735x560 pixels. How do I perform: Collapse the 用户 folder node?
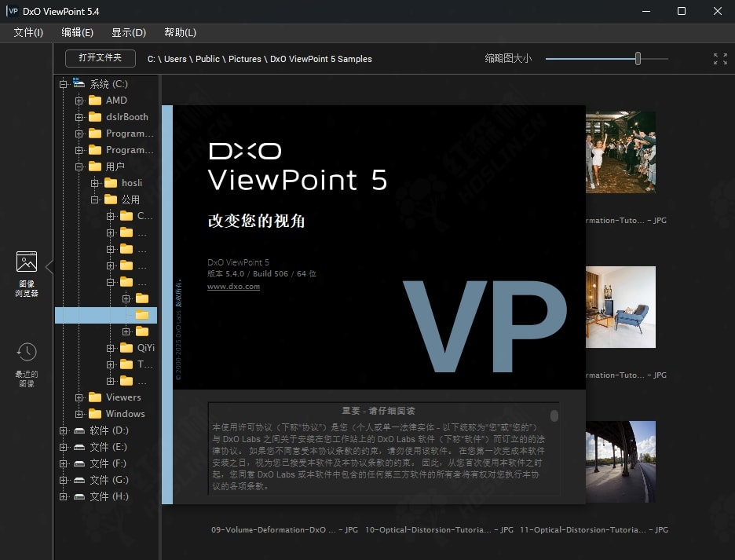[79, 167]
